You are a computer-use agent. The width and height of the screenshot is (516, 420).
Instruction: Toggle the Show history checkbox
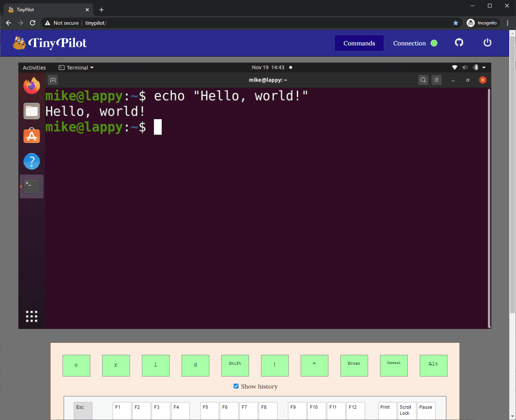pos(236,386)
